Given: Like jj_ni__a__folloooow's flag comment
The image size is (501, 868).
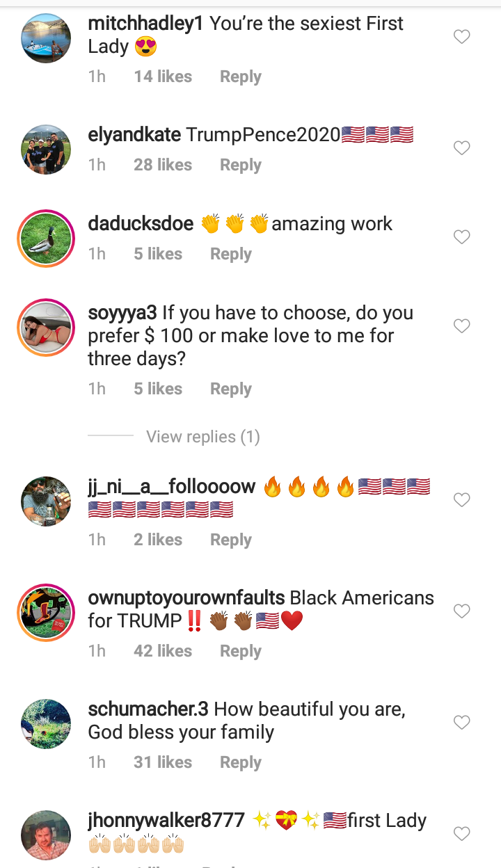Looking at the screenshot, I should tap(462, 499).
